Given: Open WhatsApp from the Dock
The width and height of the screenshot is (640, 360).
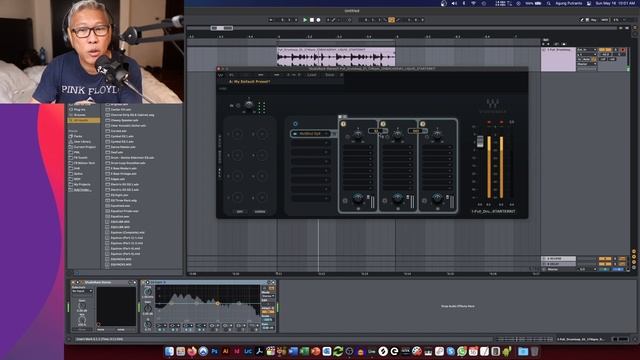Looking at the screenshot, I should click(462, 351).
